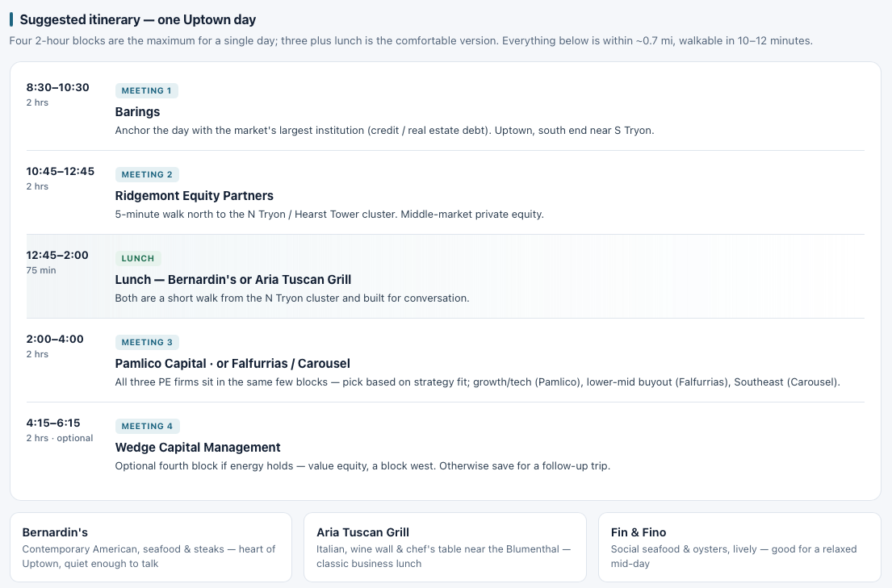The height and width of the screenshot is (588, 892).
Task: Click the MEETING 2 badge
Action: click(x=147, y=174)
